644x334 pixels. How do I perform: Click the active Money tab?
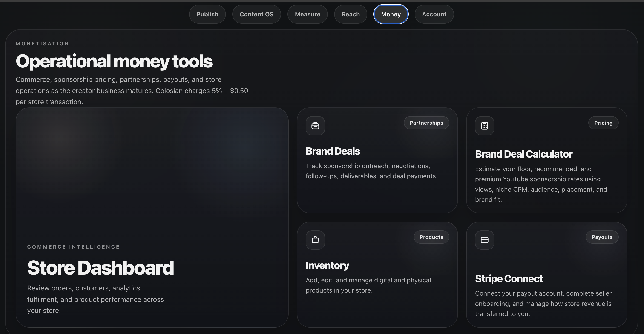tap(391, 14)
